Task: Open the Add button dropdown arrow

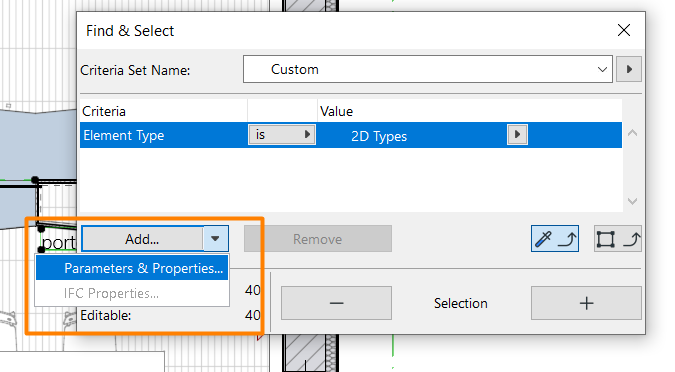Action: (x=215, y=239)
